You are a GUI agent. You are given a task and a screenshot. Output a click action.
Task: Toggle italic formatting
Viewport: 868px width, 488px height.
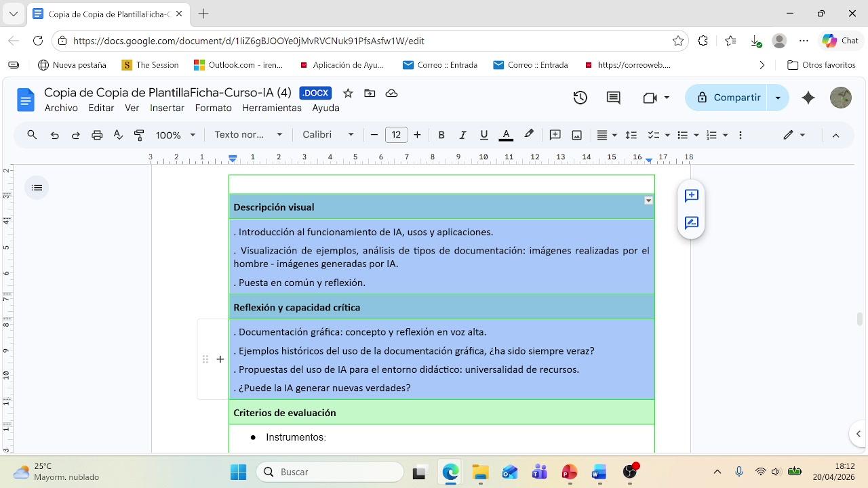[462, 135]
